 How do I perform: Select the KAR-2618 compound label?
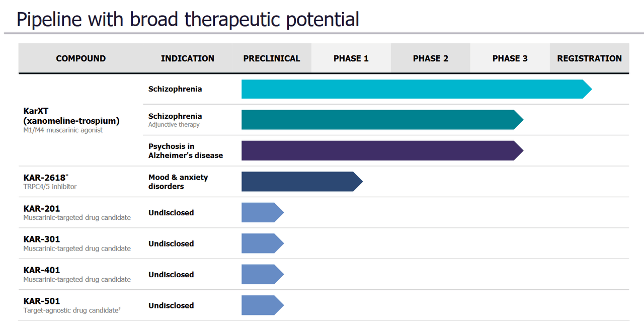44,178
